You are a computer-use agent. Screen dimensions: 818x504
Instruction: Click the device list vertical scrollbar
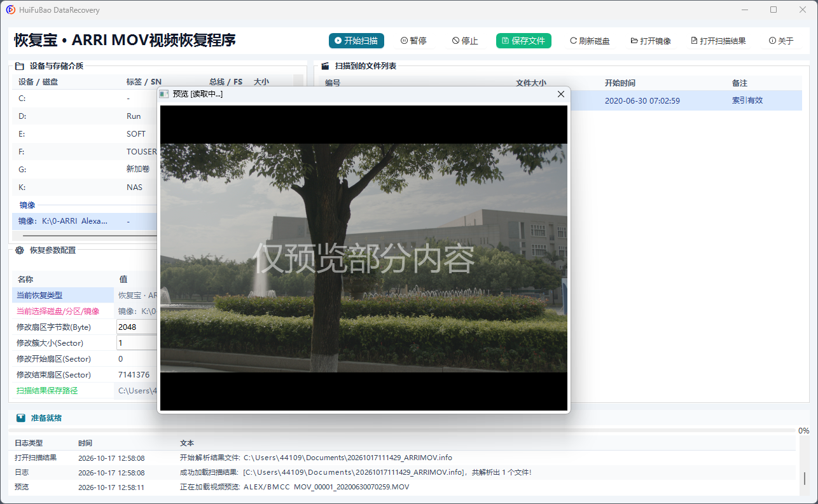[298, 81]
